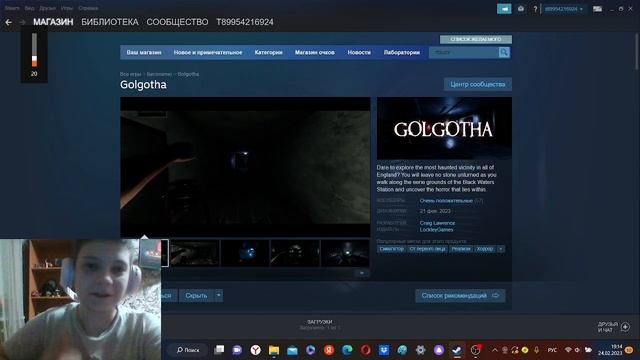Expand the arrow next to Скрыть button

coord(219,295)
